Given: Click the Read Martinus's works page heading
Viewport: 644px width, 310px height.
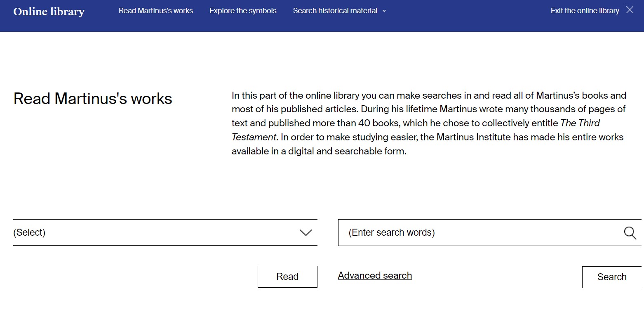Looking at the screenshot, I should (93, 99).
